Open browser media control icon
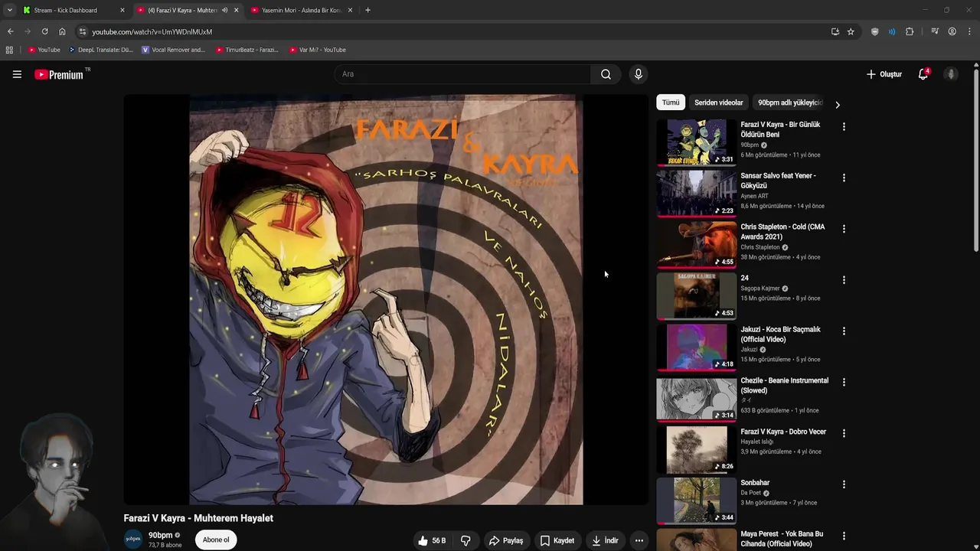Image resolution: width=980 pixels, height=551 pixels. pos(935,31)
